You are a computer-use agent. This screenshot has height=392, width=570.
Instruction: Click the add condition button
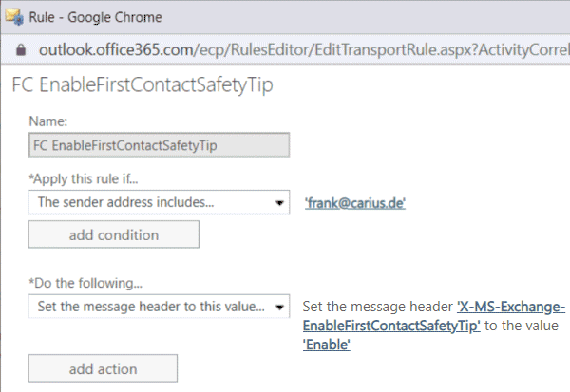pyautogui.click(x=114, y=234)
